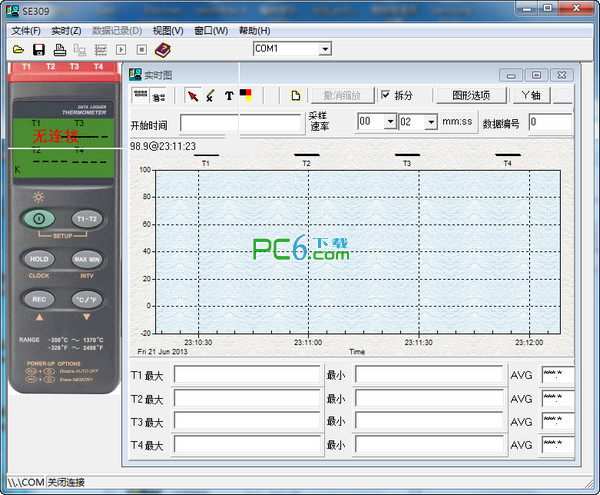The image size is (600, 495).
Task: Save data using the floppy disk icon
Action: click(x=39, y=50)
